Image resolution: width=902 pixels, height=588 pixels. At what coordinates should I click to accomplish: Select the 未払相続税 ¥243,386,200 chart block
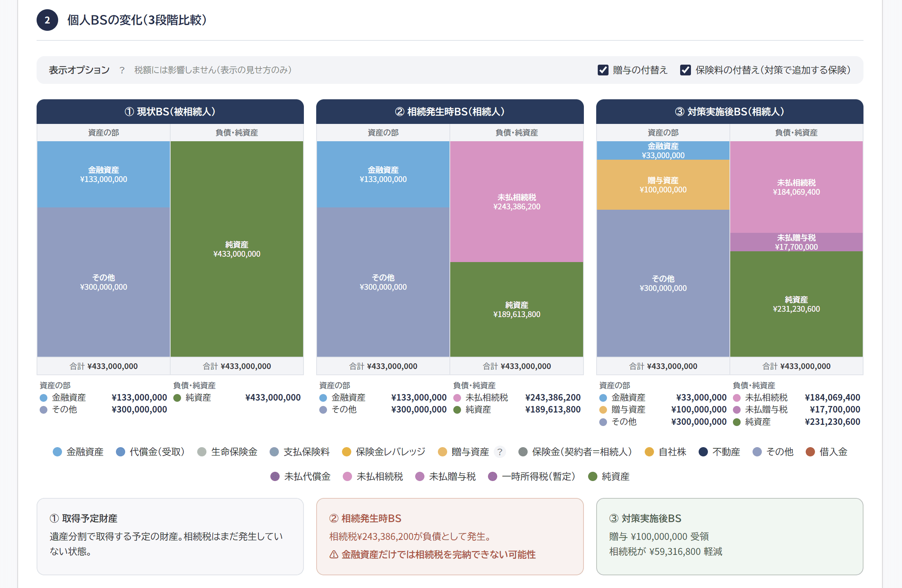tap(516, 202)
